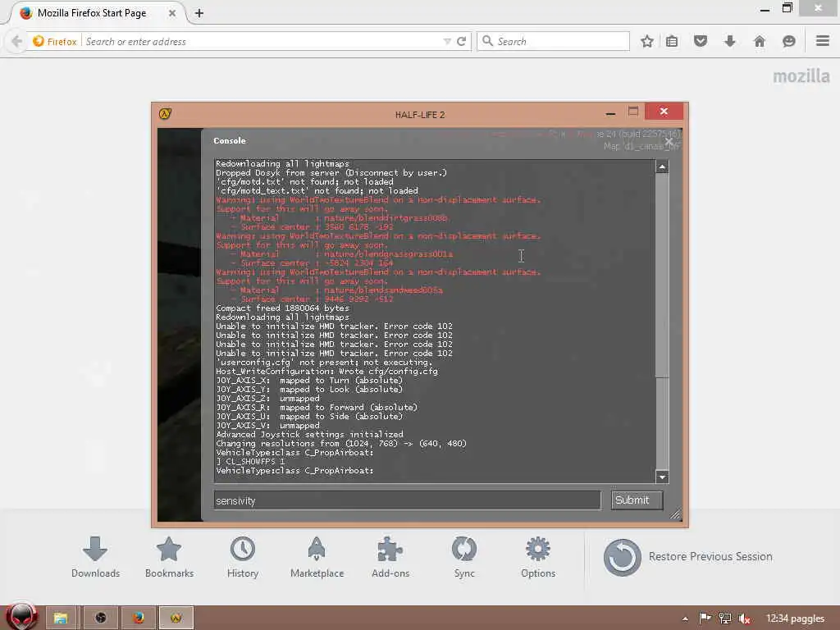
Task: Open downloads arrow in Firefox toolbar
Action: [x=729, y=41]
